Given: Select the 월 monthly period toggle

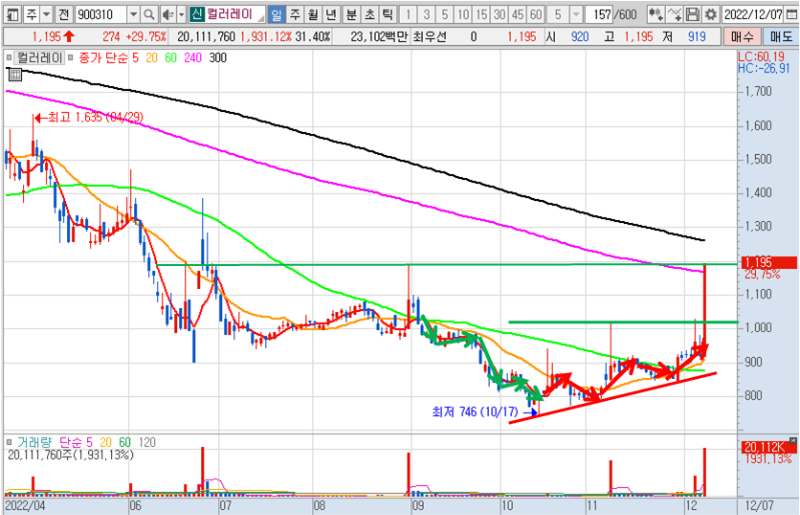Looking at the screenshot, I should 313,15.
